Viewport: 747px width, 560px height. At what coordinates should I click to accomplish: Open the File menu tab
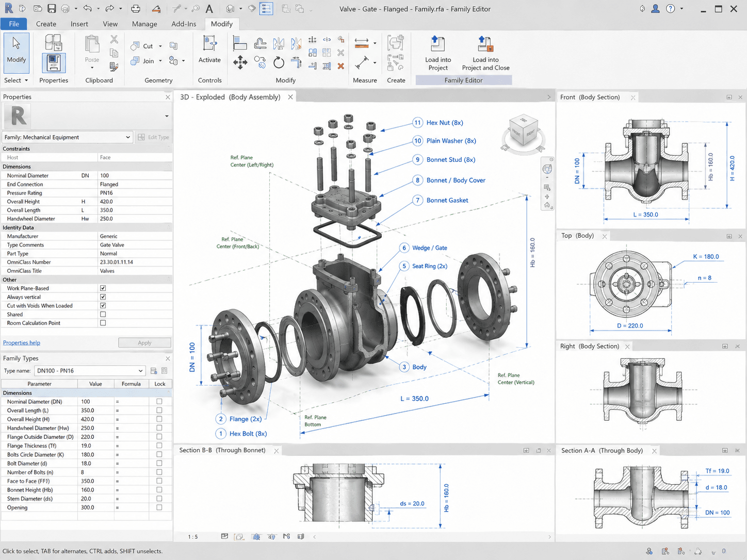[x=14, y=24]
